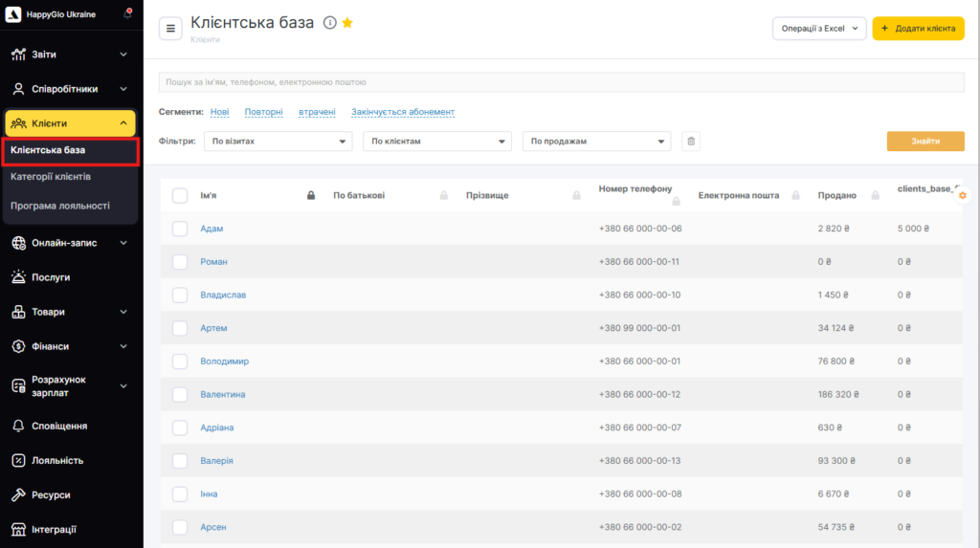Go to Програма лояльності menu item

tap(60, 206)
